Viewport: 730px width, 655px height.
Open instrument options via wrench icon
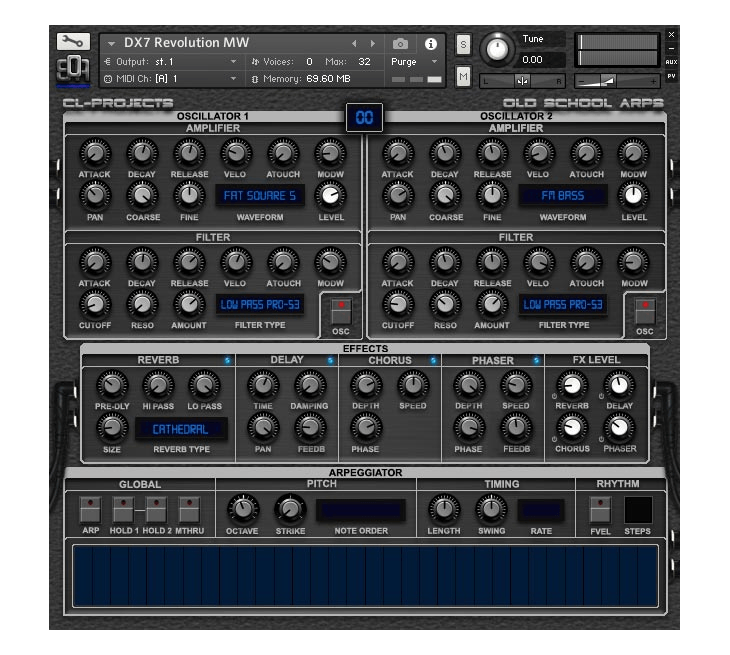pos(73,42)
